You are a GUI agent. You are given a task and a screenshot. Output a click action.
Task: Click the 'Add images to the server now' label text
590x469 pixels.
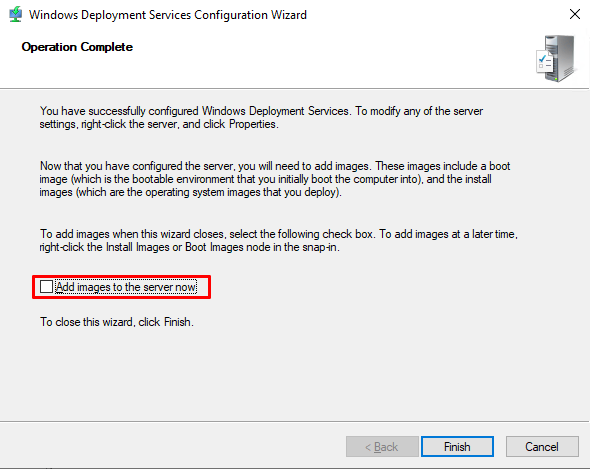[126, 287]
